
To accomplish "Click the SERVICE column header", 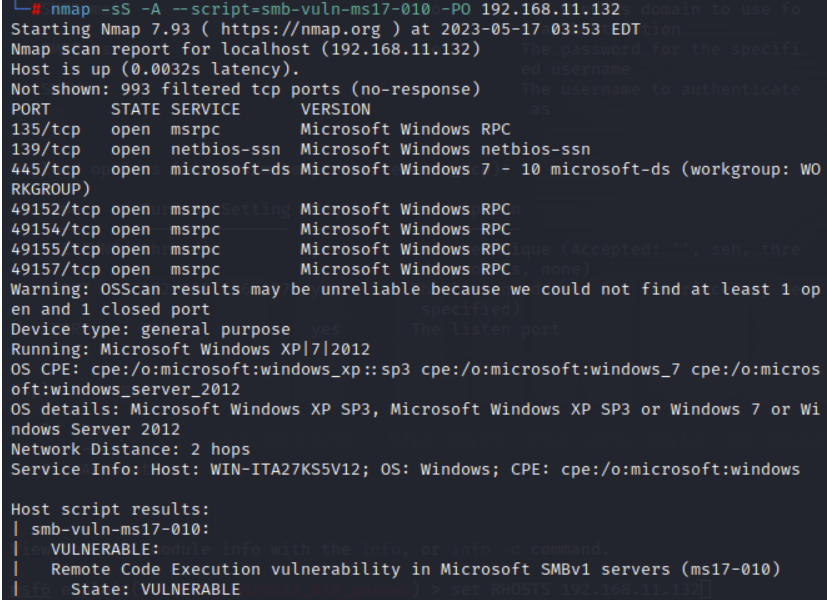I will click(x=205, y=109).
